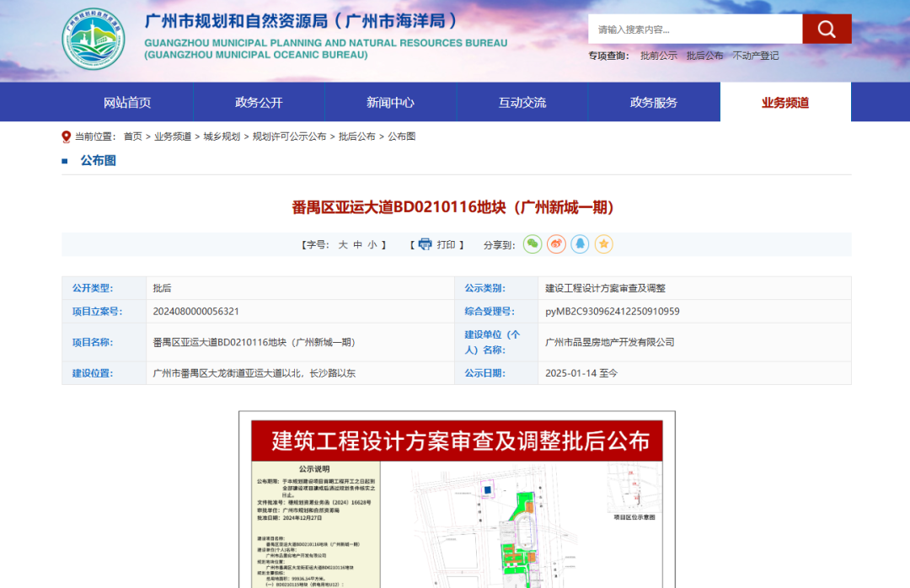The height and width of the screenshot is (588, 910).
Task: Share the page to WeChat
Action: tap(533, 244)
